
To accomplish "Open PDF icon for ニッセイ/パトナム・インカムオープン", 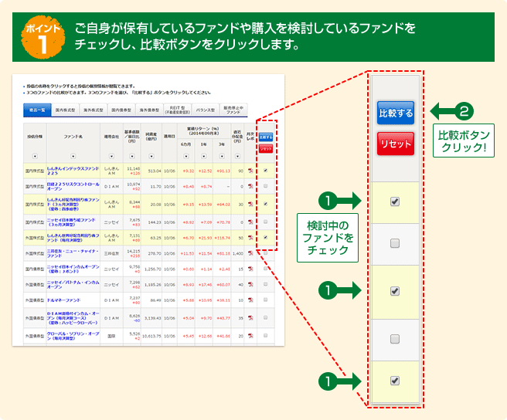I will (251, 284).
